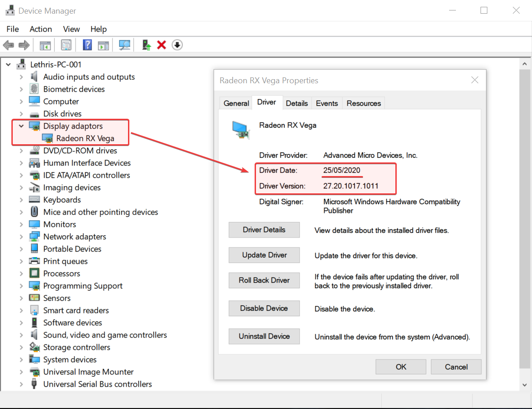Click Cancel in the properties dialog
532x409 pixels.
(456, 367)
